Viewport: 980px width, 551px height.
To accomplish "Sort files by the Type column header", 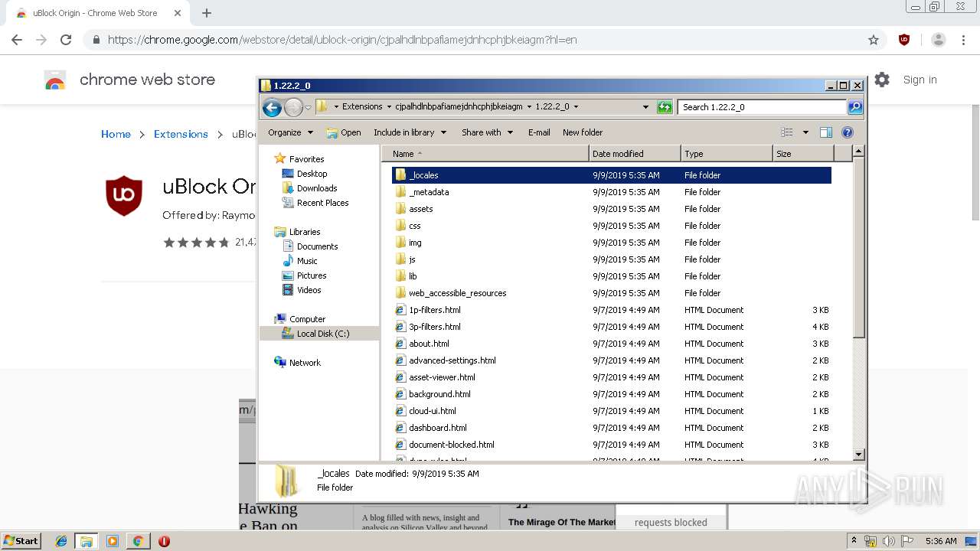I will [727, 154].
